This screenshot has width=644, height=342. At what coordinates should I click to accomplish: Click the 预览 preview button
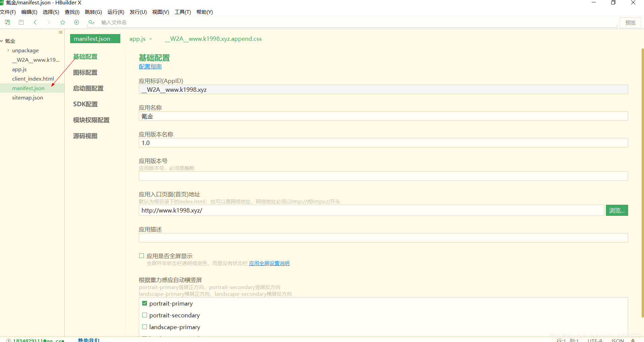630,23
